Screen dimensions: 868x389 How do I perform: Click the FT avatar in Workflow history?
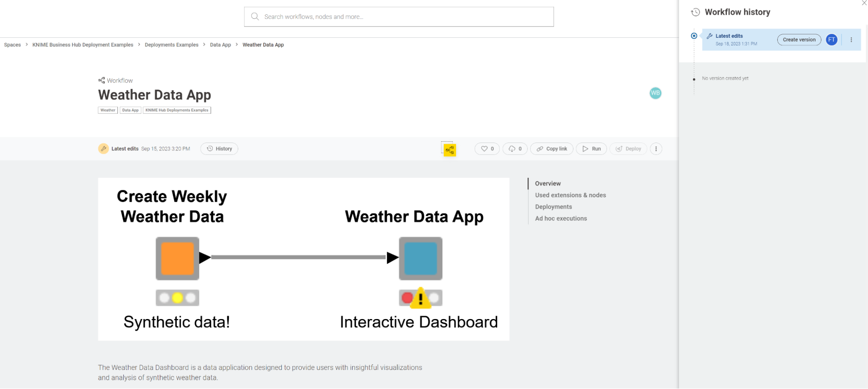[x=831, y=40]
